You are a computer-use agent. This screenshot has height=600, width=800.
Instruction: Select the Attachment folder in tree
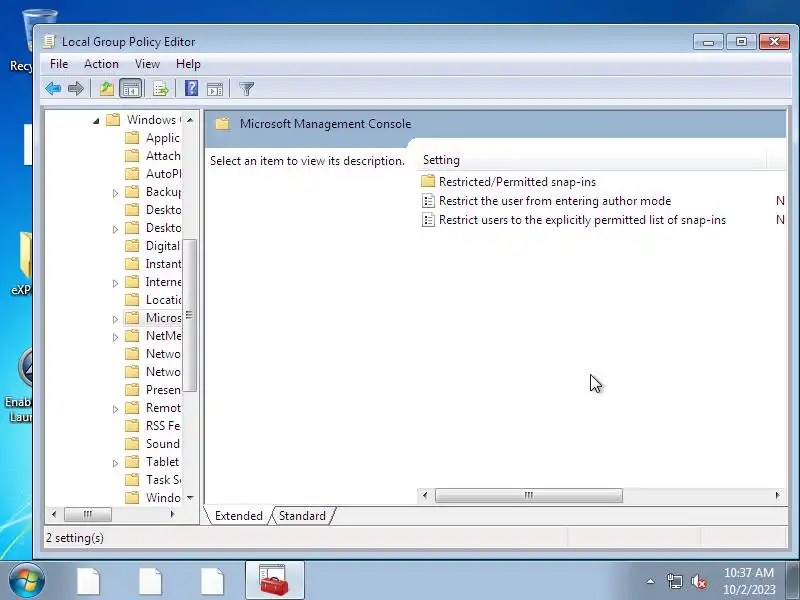tap(153, 156)
